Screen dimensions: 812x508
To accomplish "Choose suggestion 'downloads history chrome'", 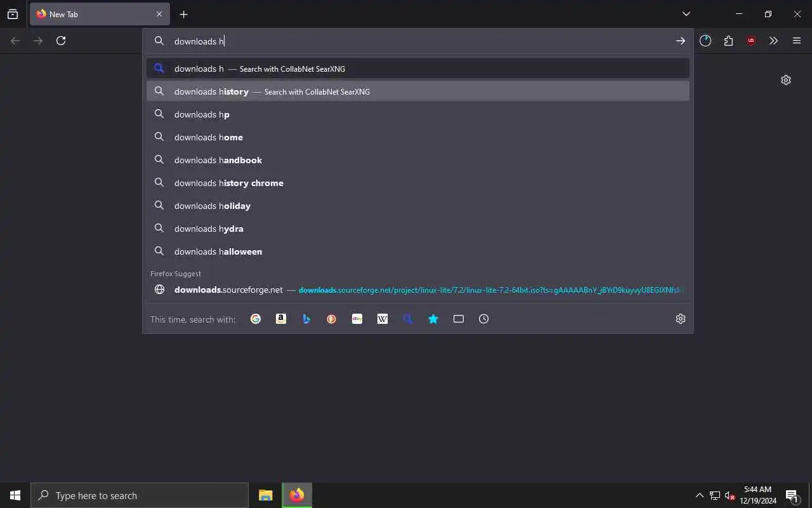I will [x=418, y=183].
